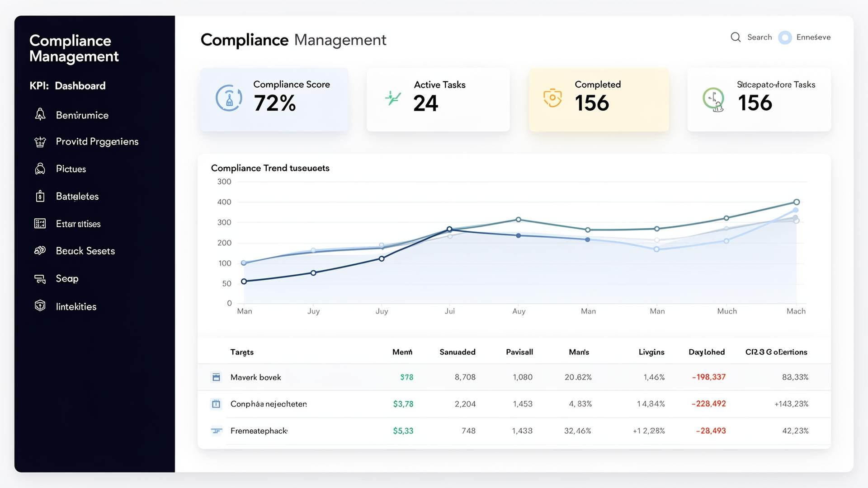Select the Compliance Score card showing 72%
Screen dimensions: 868x488
pyautogui.click(x=274, y=99)
